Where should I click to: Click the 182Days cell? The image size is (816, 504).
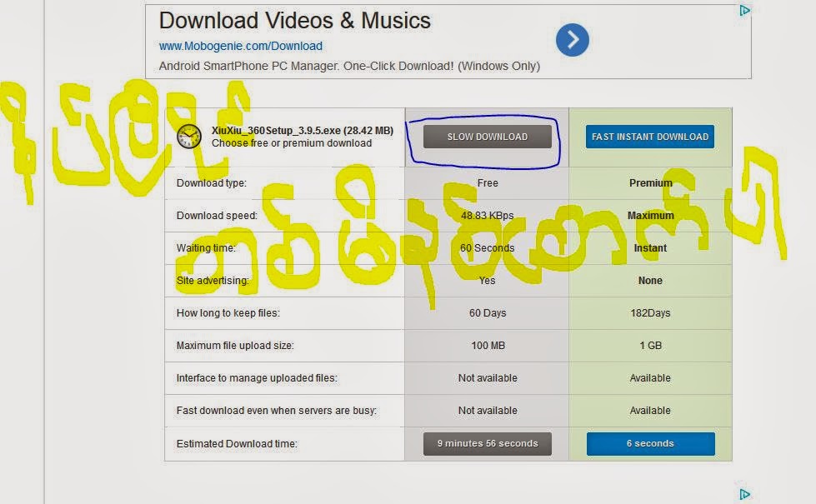pos(650,313)
